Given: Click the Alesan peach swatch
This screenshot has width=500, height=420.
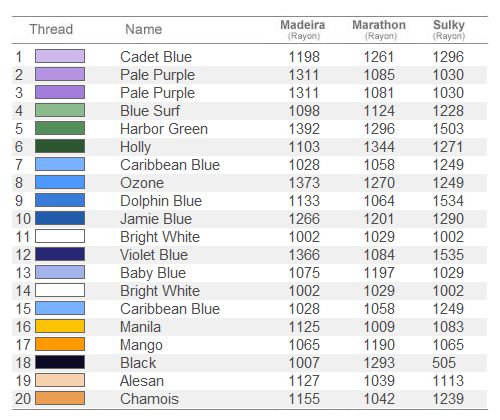Looking at the screenshot, I should coord(60,380).
